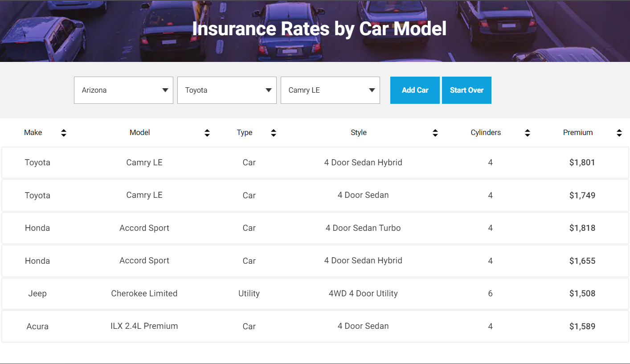Sort table by Premium column arrows
630x364 pixels.
coord(619,133)
